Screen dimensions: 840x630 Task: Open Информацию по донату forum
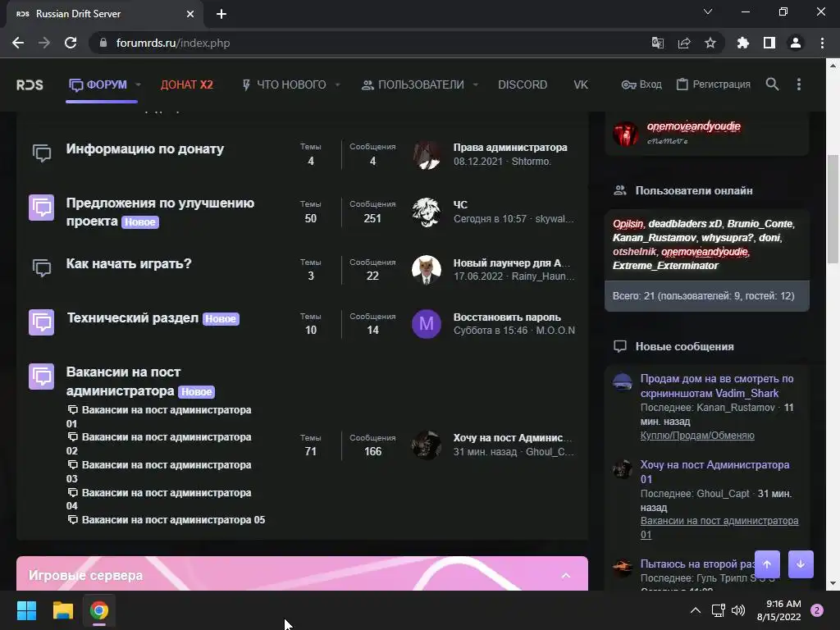[x=144, y=149]
